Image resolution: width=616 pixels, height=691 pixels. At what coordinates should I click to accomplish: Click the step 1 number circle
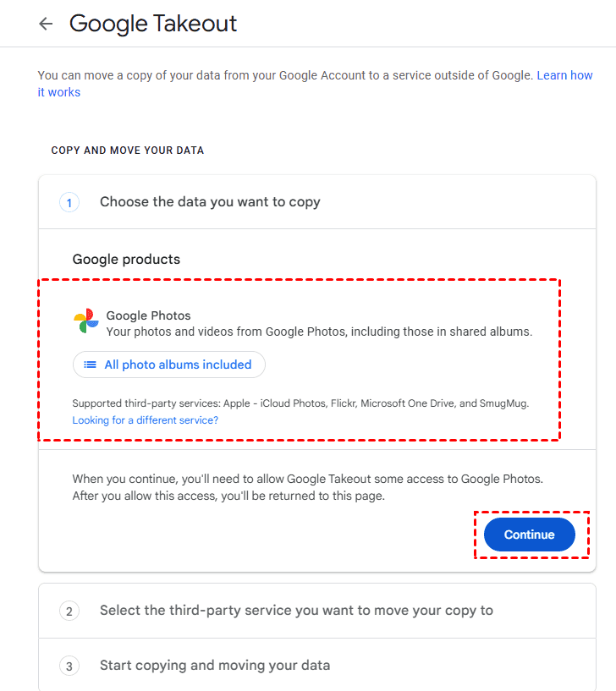pos(69,202)
